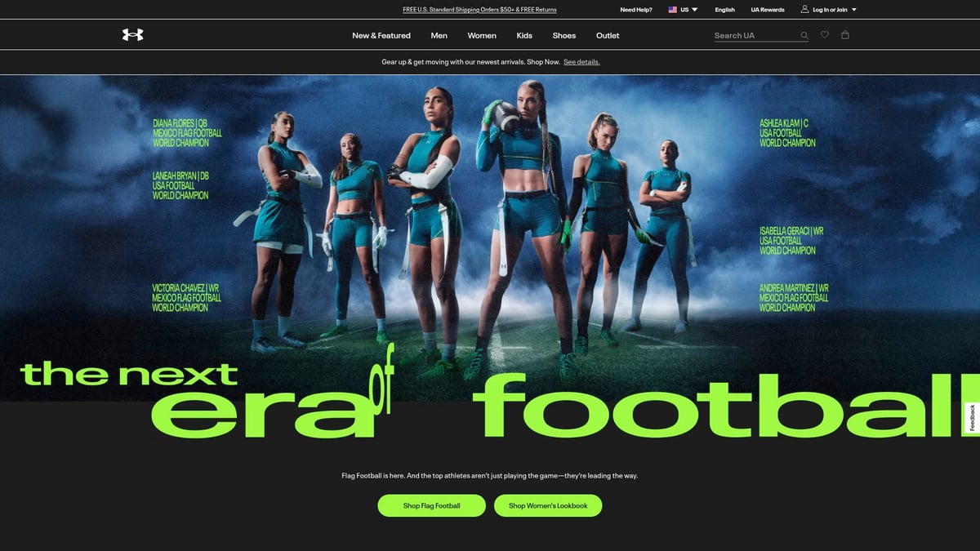The height and width of the screenshot is (551, 980).
Task: Open the Feedback side tab
Action: (972, 418)
